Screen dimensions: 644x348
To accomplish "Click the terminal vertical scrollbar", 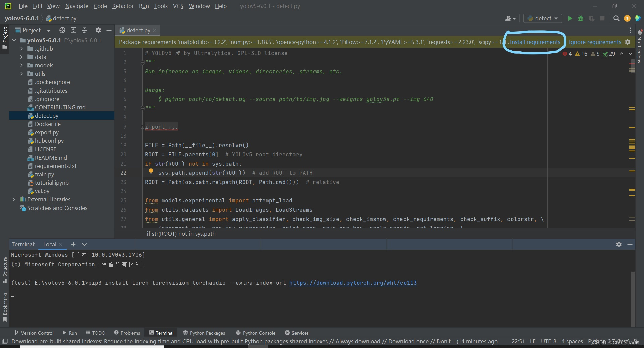I will point(633,298).
